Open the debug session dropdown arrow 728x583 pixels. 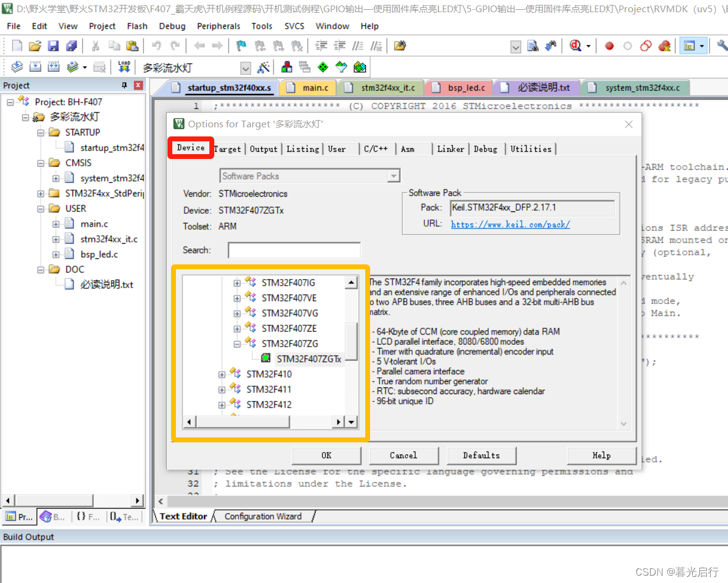coord(588,46)
